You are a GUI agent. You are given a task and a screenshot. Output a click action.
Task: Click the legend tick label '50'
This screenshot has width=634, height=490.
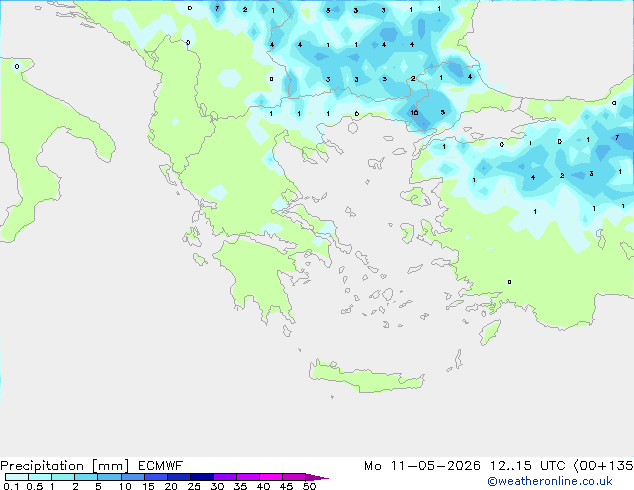tap(309, 486)
